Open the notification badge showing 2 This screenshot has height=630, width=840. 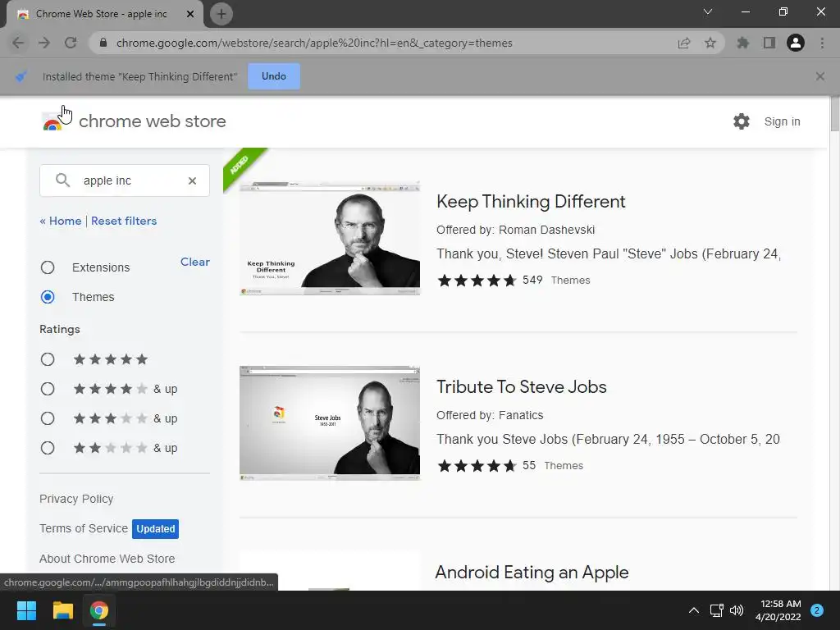pos(817,610)
